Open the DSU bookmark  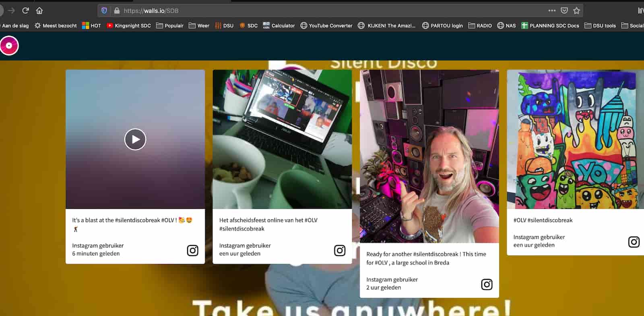tap(224, 25)
